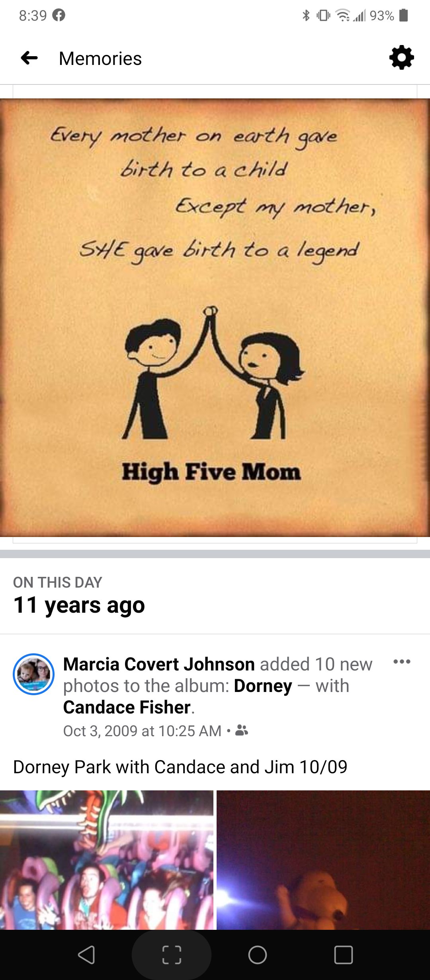Open Candace Fisher's tagged profile link
The width and height of the screenshot is (430, 980).
click(127, 707)
